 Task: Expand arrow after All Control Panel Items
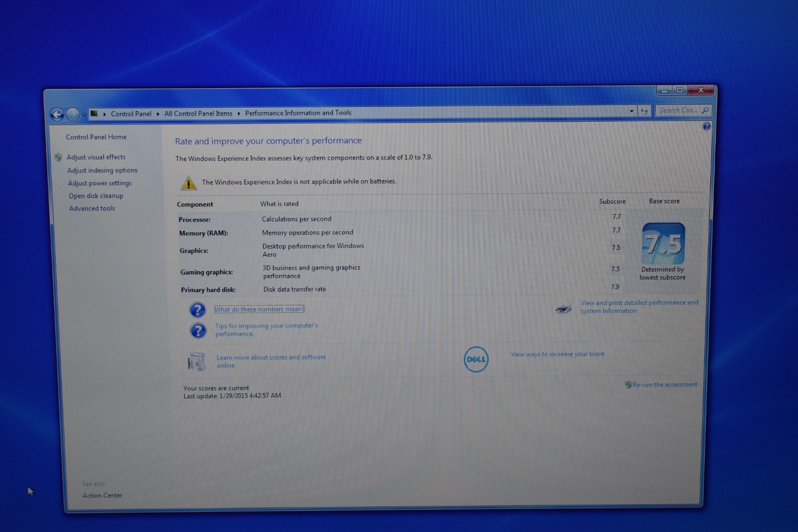239,113
